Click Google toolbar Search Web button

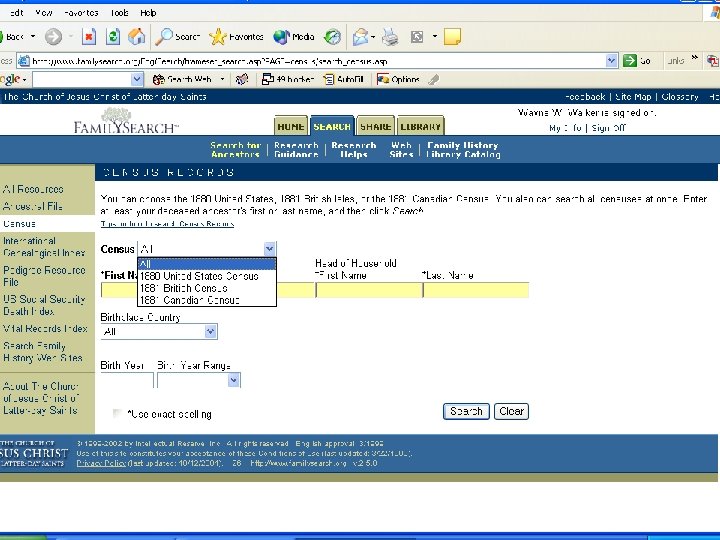(x=182, y=79)
